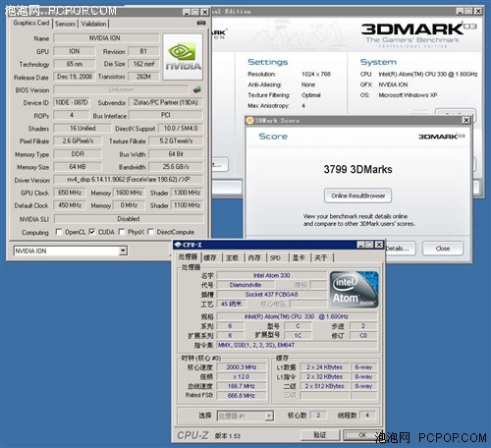Select the 缓存 tab in CPU-Z
Viewport: 491px width, 448px height.
click(210, 257)
